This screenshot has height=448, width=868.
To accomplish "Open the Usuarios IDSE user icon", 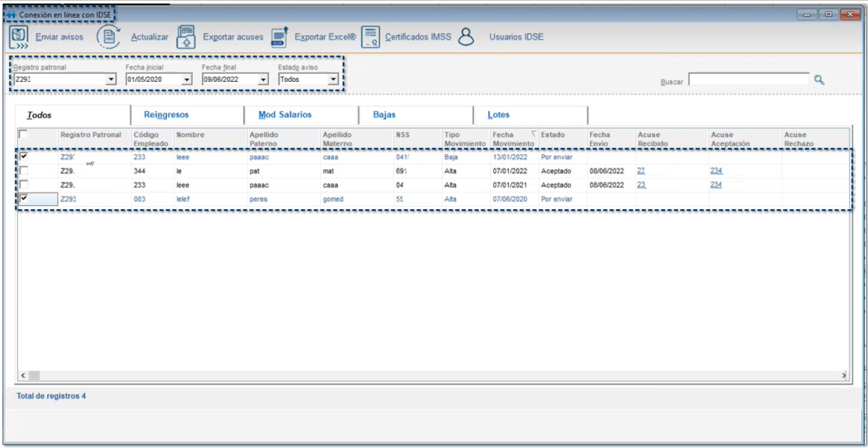I will pyautogui.click(x=466, y=38).
